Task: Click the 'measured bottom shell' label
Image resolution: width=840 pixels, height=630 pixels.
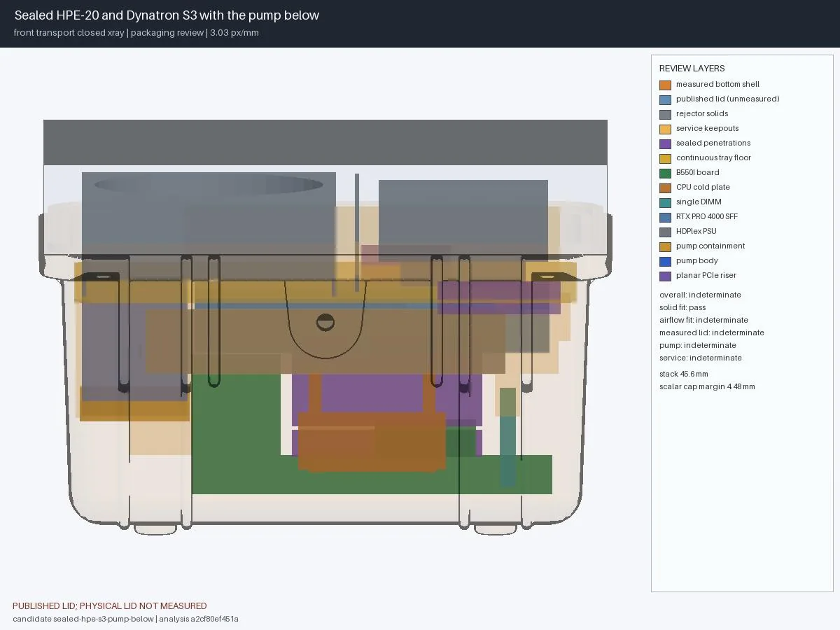Action: click(x=717, y=84)
